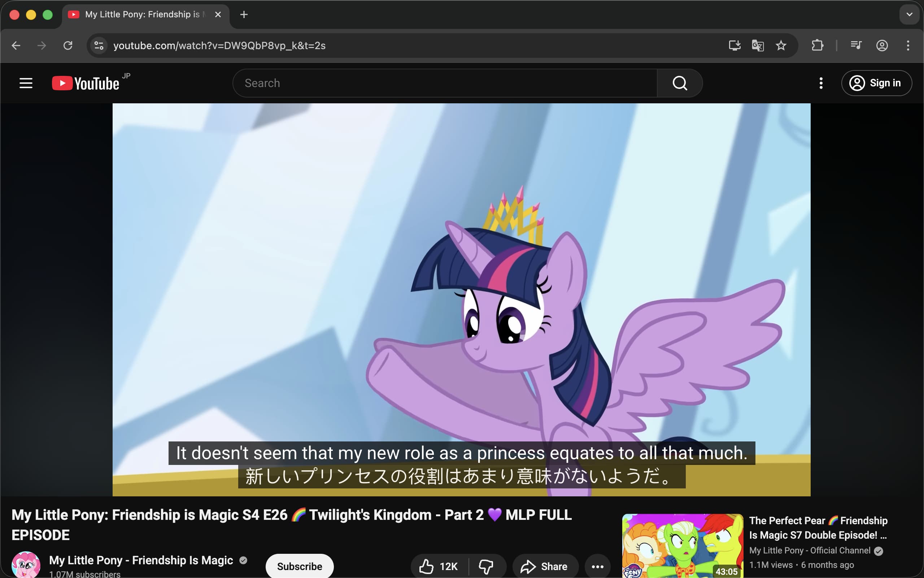Subscribe to the channel

click(x=299, y=566)
